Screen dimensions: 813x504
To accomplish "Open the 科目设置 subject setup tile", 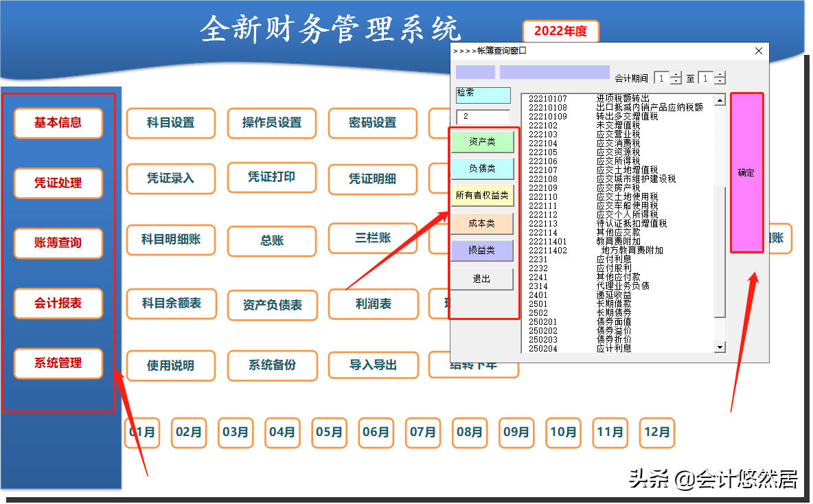I will 170,124.
